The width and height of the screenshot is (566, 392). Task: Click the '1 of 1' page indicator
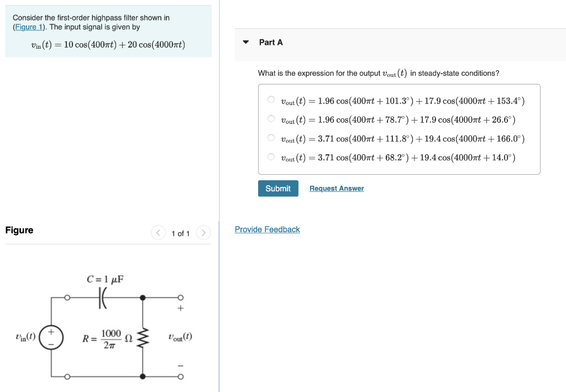point(181,233)
